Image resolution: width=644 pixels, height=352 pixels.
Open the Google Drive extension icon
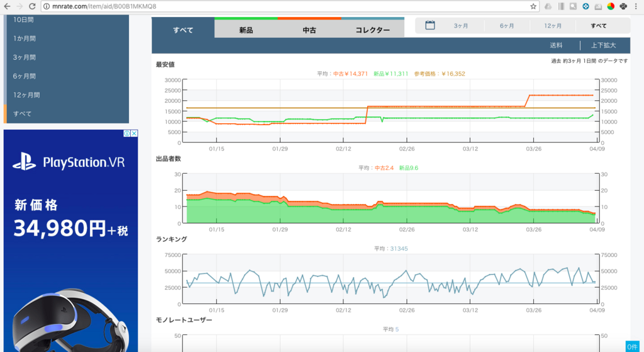point(548,6)
